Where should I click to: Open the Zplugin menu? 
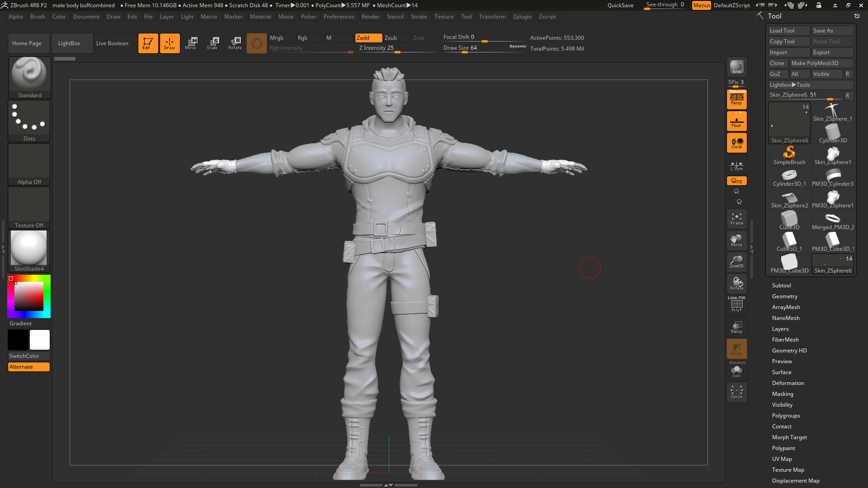tap(522, 17)
